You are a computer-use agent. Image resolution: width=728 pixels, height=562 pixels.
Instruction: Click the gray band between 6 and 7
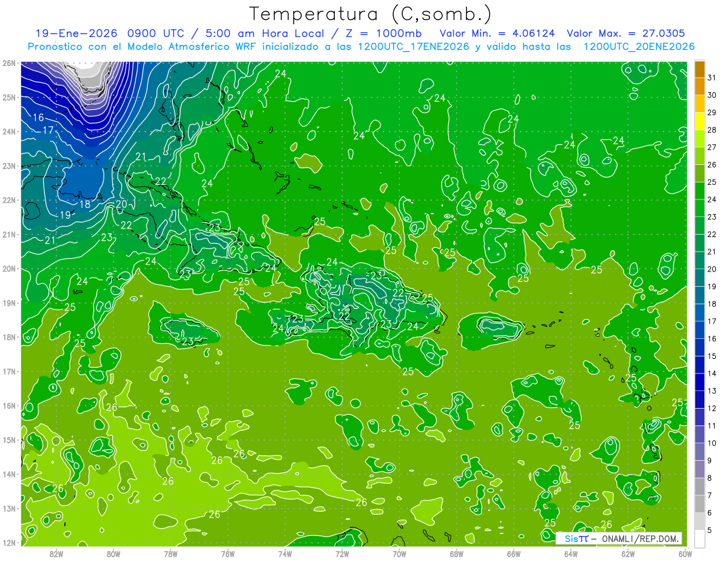click(699, 504)
